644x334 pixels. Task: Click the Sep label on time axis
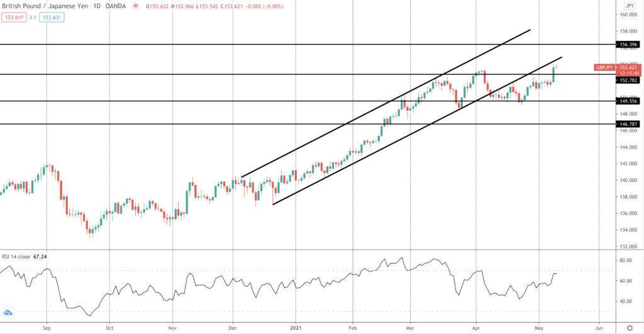click(x=47, y=328)
